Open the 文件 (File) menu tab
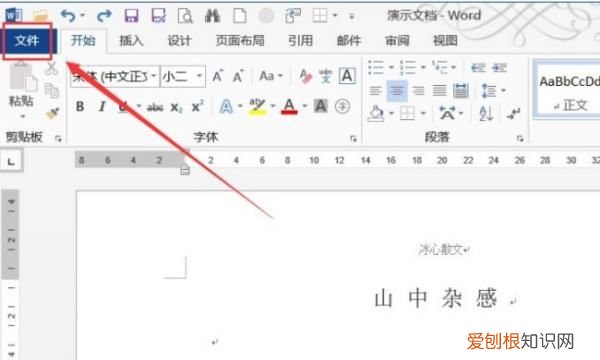Image resolution: width=600 pixels, height=360 pixels. tap(27, 41)
